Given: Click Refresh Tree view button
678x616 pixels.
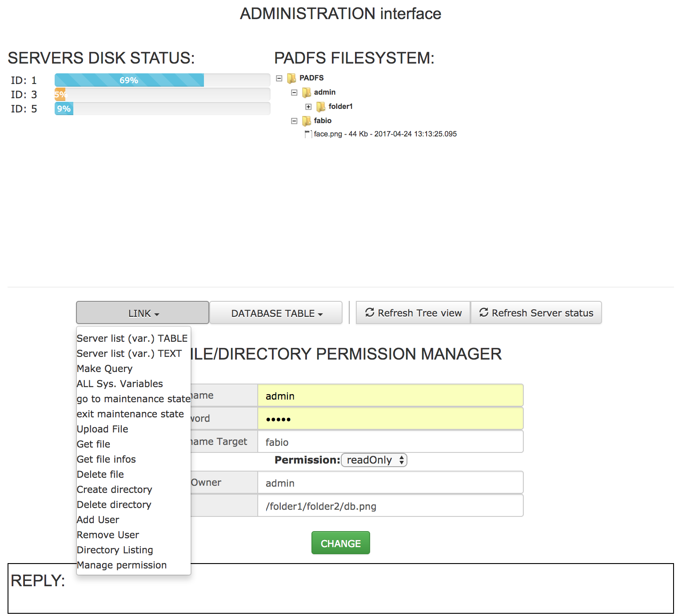Looking at the screenshot, I should click(413, 313).
